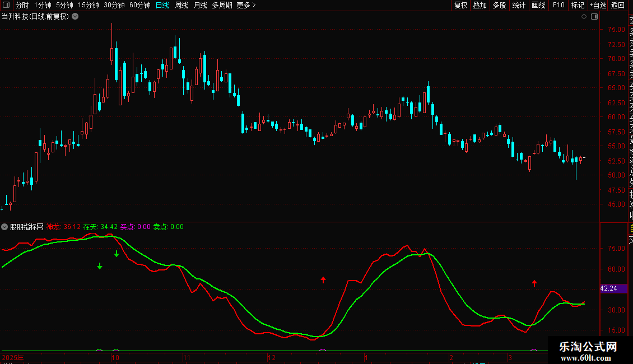This screenshot has width=633, height=364.
Task: Select the 30分钟 period tab
Action: pos(114,5)
